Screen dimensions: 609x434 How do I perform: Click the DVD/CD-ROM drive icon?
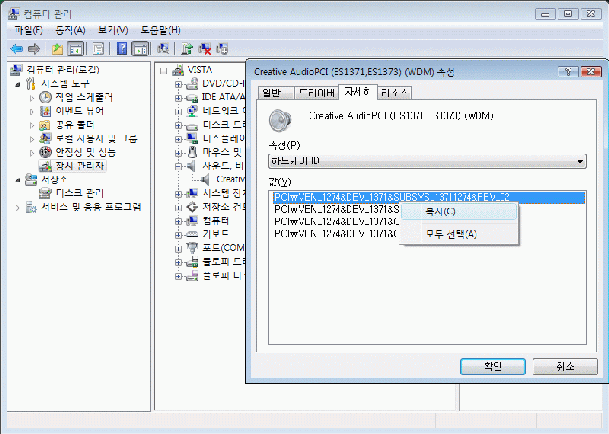click(192, 84)
